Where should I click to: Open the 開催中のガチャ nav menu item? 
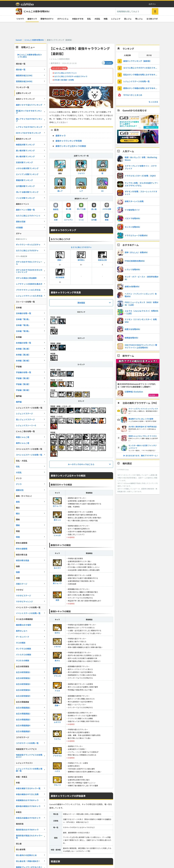[x=47, y=19]
